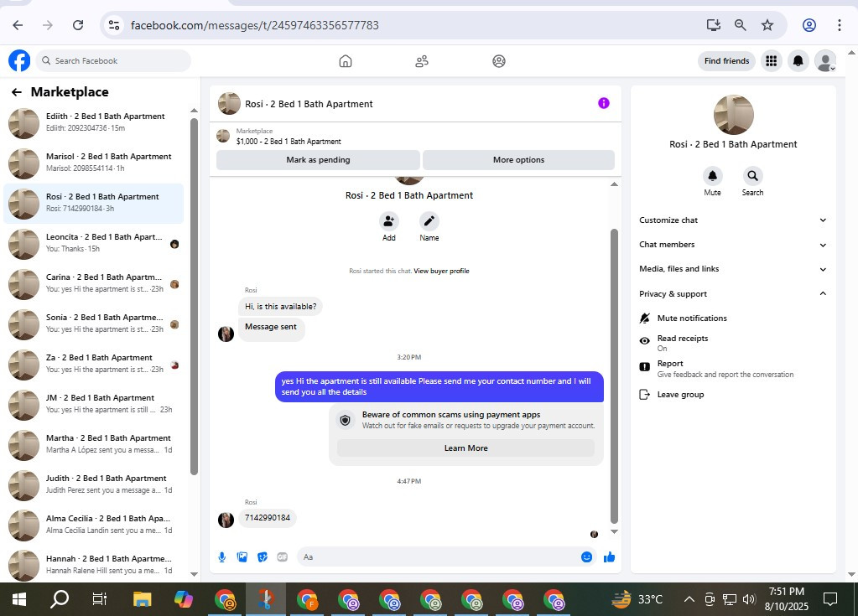Open Windows Start menu
858x616 pixels.
(x=19, y=599)
